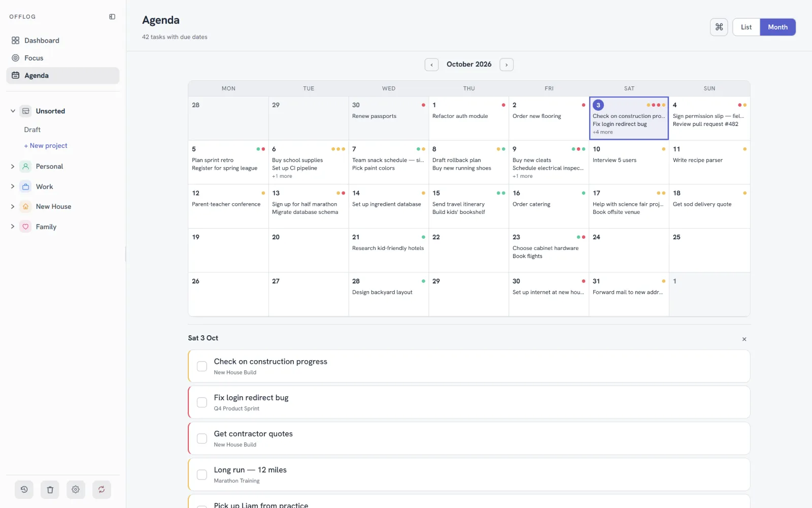Open the command palette icon button
812x508 pixels.
click(719, 27)
